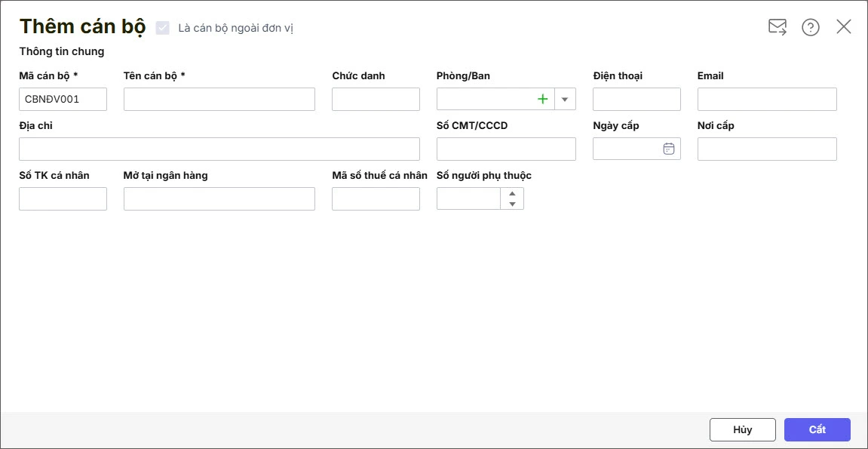The height and width of the screenshot is (449, 868).
Task: Click the mail forward icon at top
Action: pyautogui.click(x=778, y=27)
